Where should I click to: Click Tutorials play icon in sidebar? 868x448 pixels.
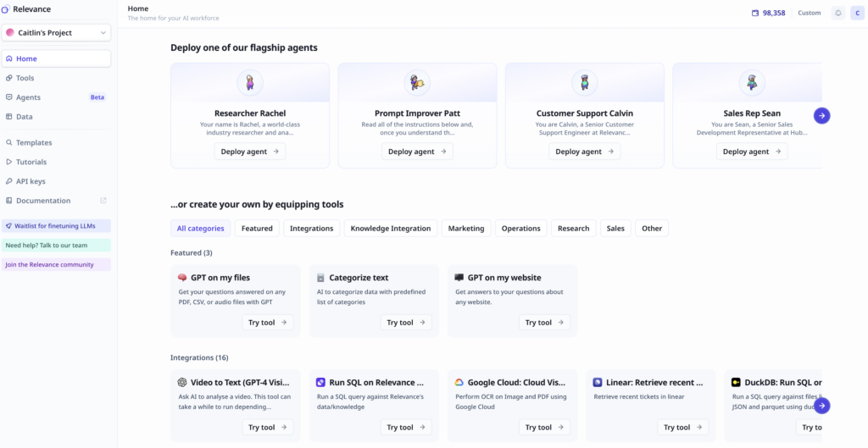[8, 162]
